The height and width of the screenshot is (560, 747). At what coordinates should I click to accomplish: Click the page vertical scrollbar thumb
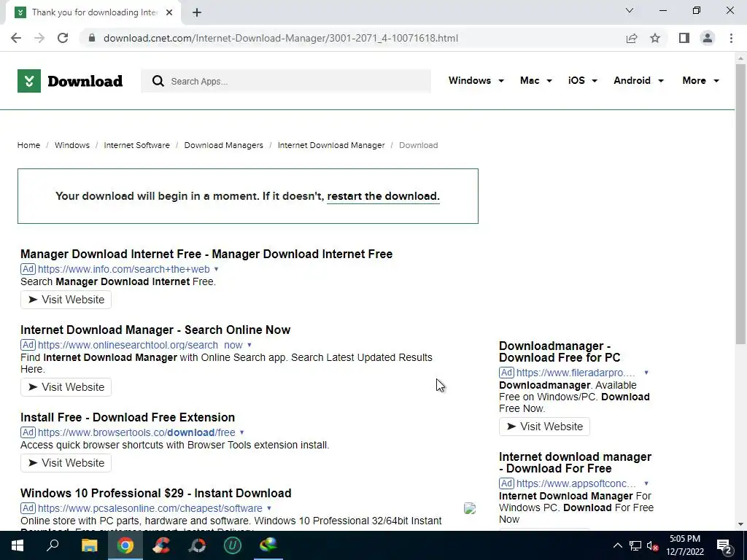click(x=740, y=204)
